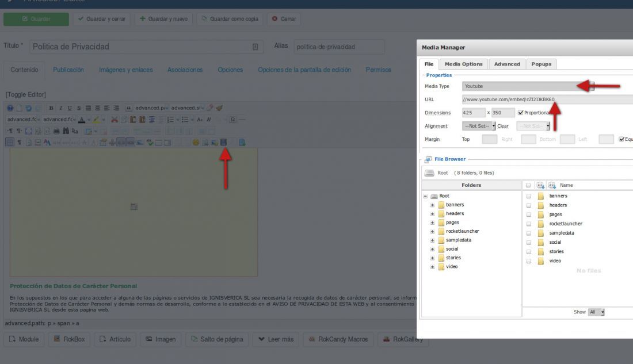Click the Show paragraph marks pilcrow icon
633x364 pixels.
[x=19, y=142]
